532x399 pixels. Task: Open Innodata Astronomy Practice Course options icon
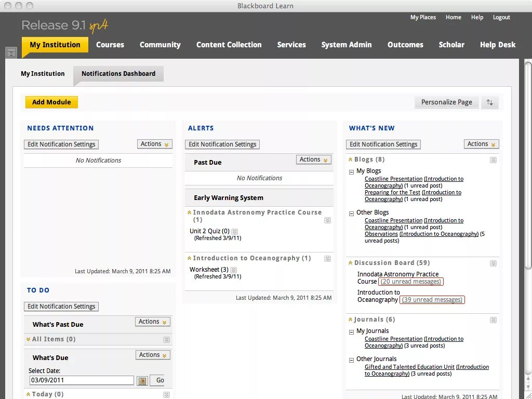(327, 220)
